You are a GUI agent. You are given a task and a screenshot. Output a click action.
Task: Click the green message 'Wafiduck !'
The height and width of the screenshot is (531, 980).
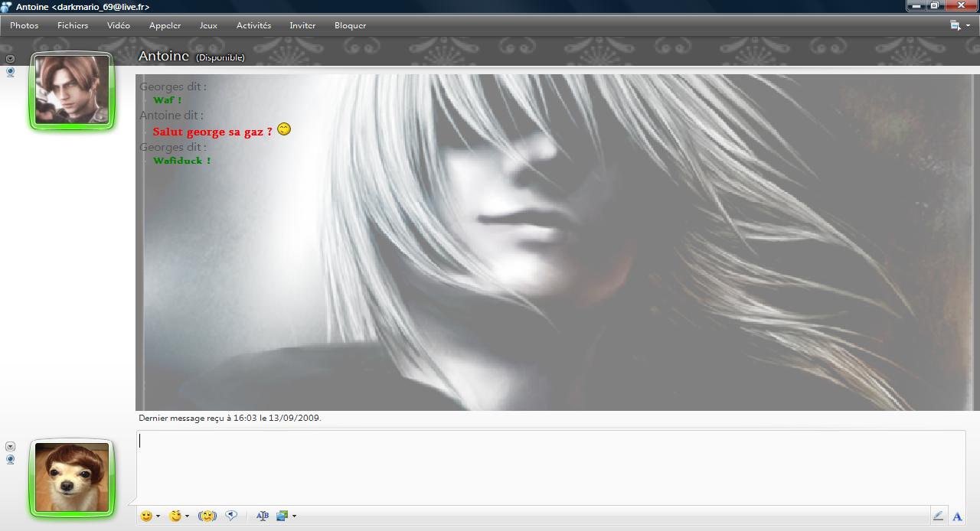181,161
